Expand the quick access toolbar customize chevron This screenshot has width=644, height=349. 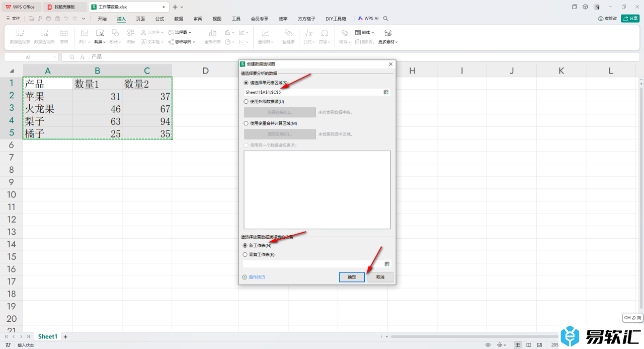pyautogui.click(x=84, y=19)
